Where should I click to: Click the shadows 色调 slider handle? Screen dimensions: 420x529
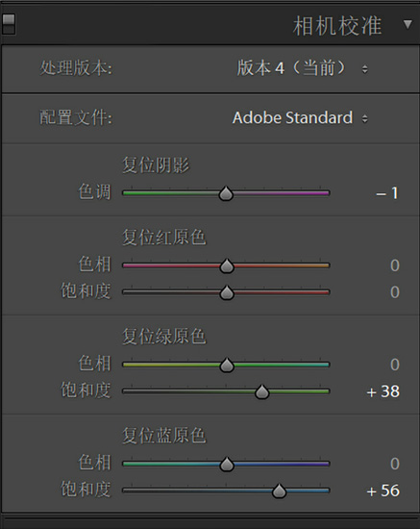226,193
